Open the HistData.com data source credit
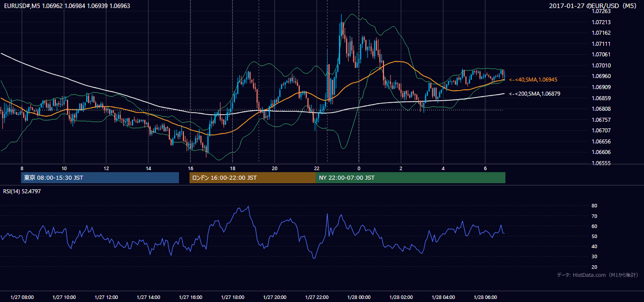Screen dimensions: 644x302 (598, 275)
